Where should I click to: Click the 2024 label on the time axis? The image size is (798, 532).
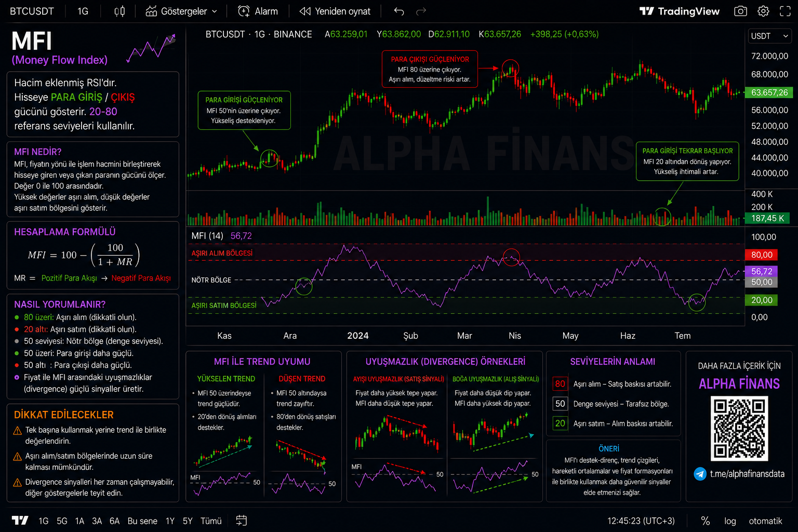tap(358, 336)
